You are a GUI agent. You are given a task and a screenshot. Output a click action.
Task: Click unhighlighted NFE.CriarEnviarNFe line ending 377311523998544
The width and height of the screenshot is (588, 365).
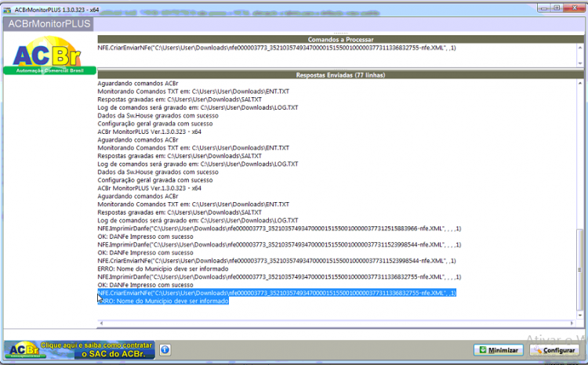tap(277, 261)
